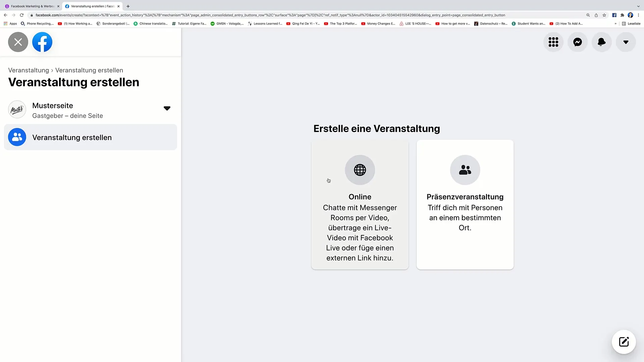The image size is (644, 362).
Task: Select Veranstaltung erstellen sidebar item
Action: 91,137
